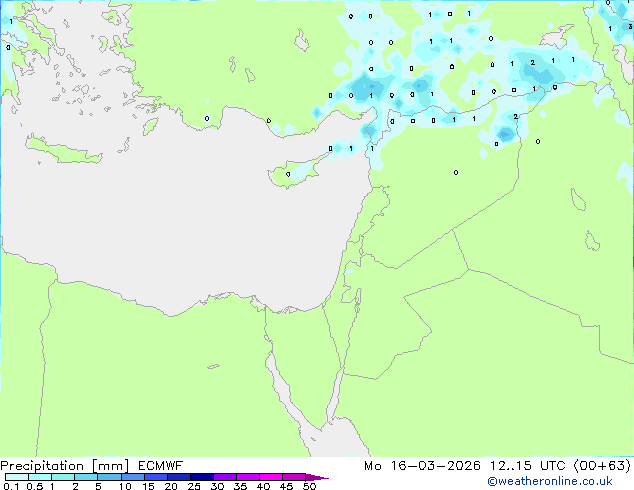Viewport: 634px width, 490px height.
Task: Click legend scale label '0.1'
Action: pos(11,486)
